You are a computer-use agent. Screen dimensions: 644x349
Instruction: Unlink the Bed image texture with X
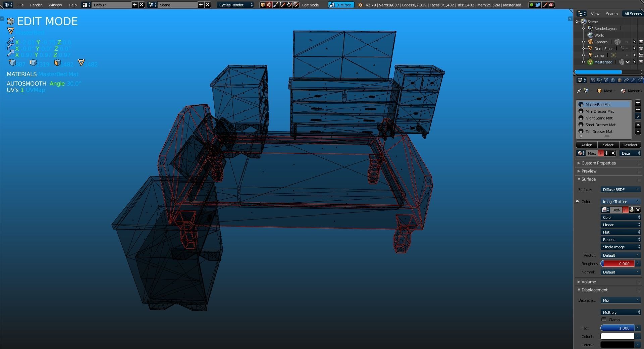[638, 210]
